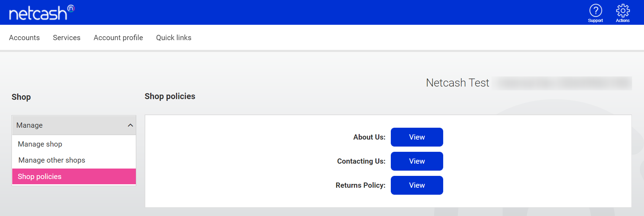
Task: Click the Shop policies page heading
Action: tap(170, 96)
